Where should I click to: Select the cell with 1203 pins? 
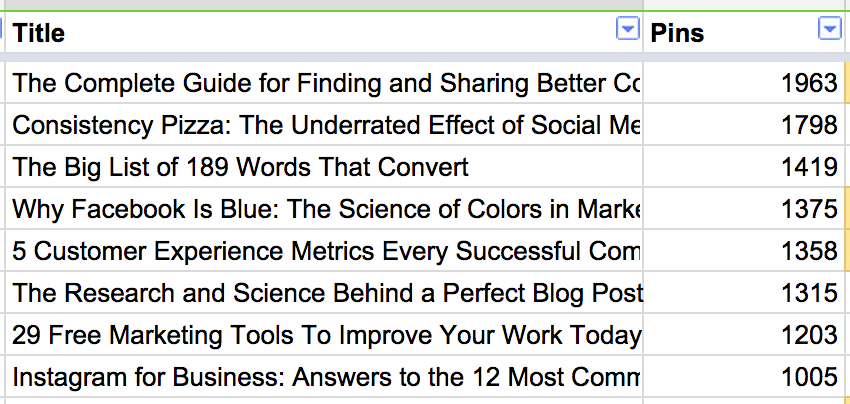(744, 334)
